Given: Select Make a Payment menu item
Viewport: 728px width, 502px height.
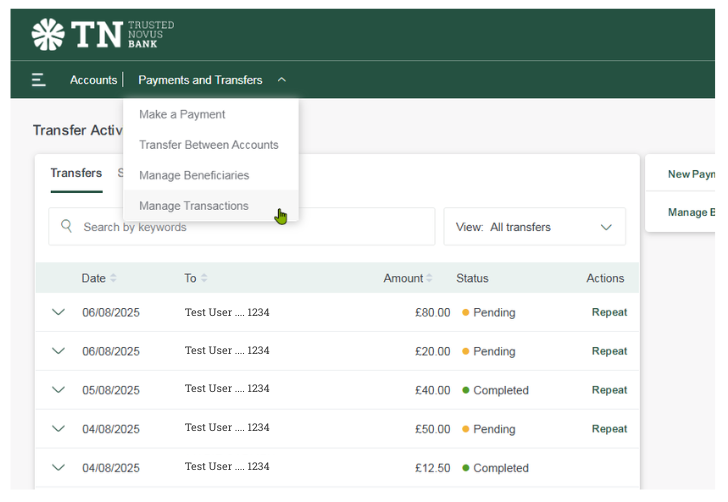Looking at the screenshot, I should tap(182, 114).
